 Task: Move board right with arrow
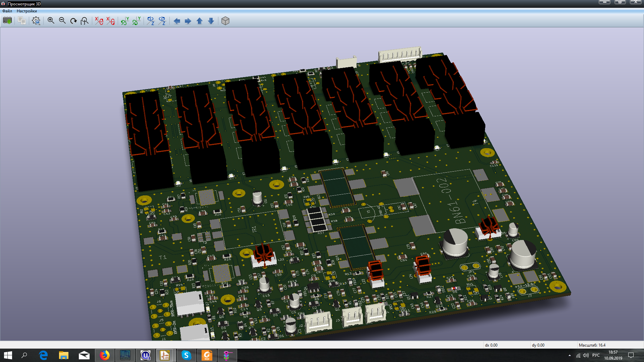(188, 21)
